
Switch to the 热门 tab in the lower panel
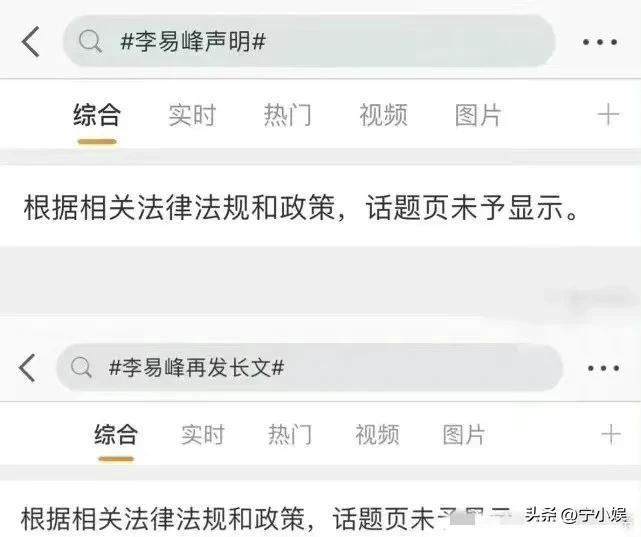[290, 434]
